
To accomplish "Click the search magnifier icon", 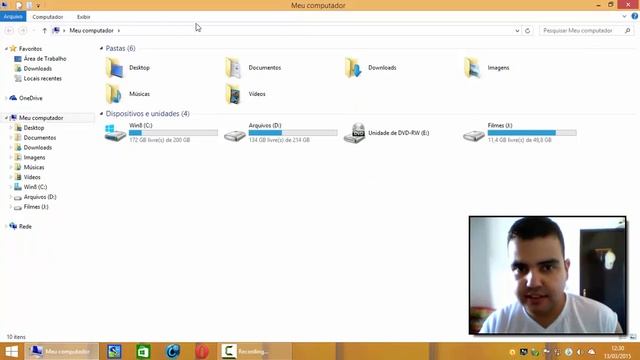I will 627,31.
